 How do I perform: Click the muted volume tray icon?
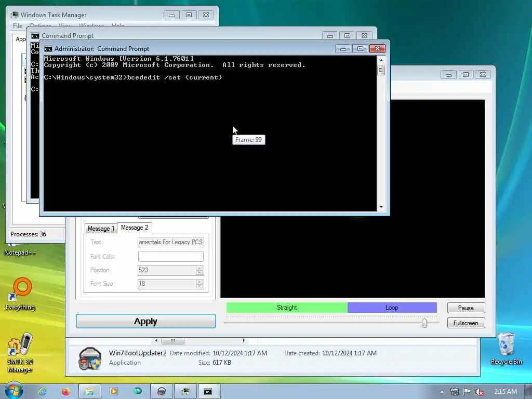480,392
